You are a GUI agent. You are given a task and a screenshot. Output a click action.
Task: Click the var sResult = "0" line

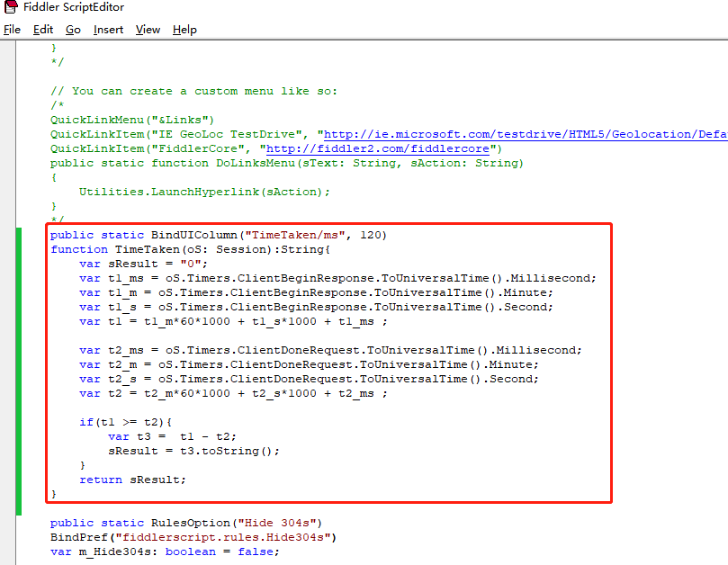pyautogui.click(x=143, y=264)
